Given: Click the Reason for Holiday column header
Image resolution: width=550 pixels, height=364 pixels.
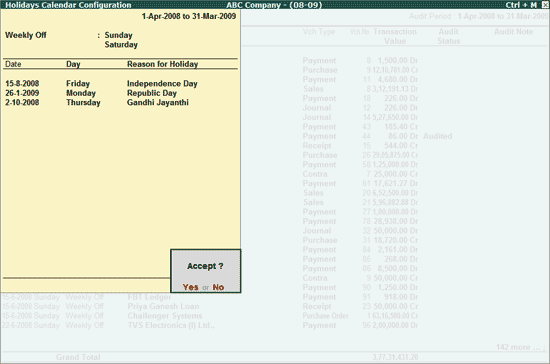Looking at the screenshot, I should (162, 64).
